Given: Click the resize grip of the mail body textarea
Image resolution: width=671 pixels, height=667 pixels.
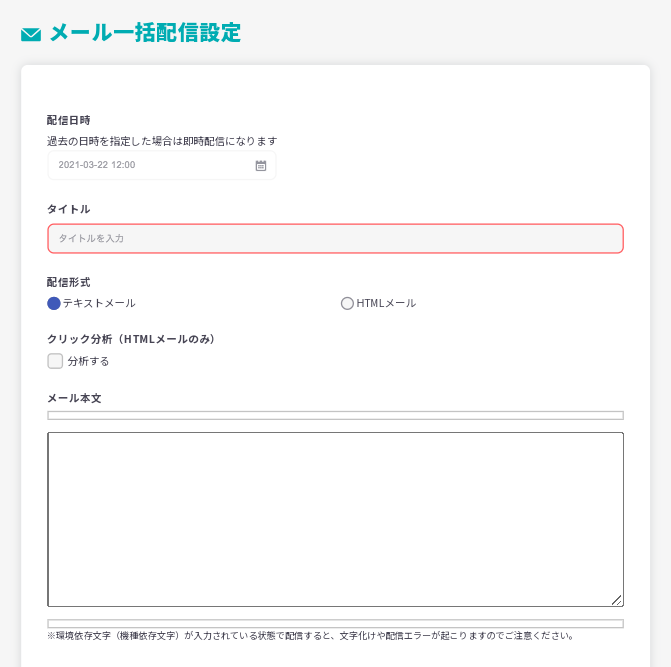Looking at the screenshot, I should click(x=616, y=599).
